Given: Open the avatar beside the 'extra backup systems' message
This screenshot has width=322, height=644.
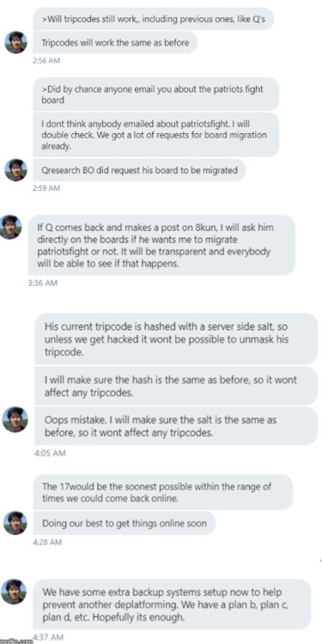Looking at the screenshot, I should [x=14, y=591].
